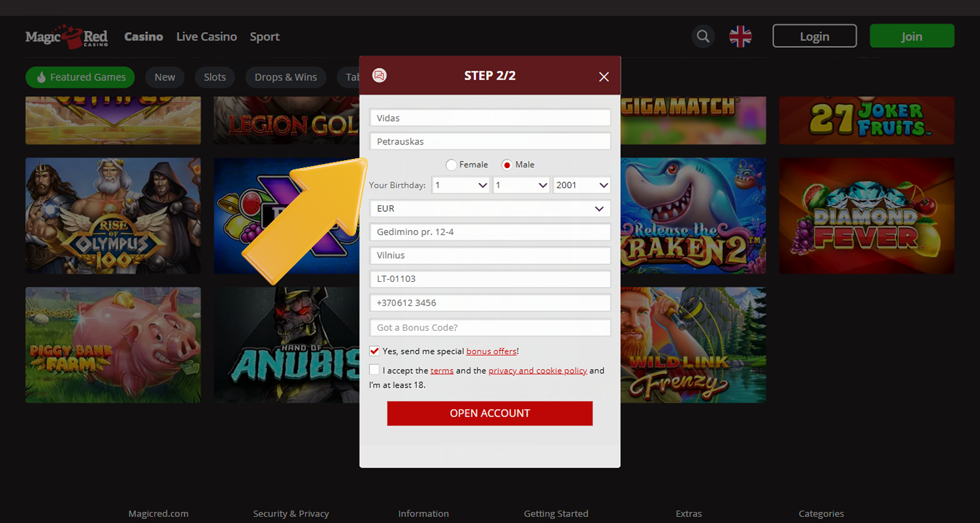Open the birthday year dropdown showing 2001
The image size is (980, 523).
pyautogui.click(x=581, y=185)
